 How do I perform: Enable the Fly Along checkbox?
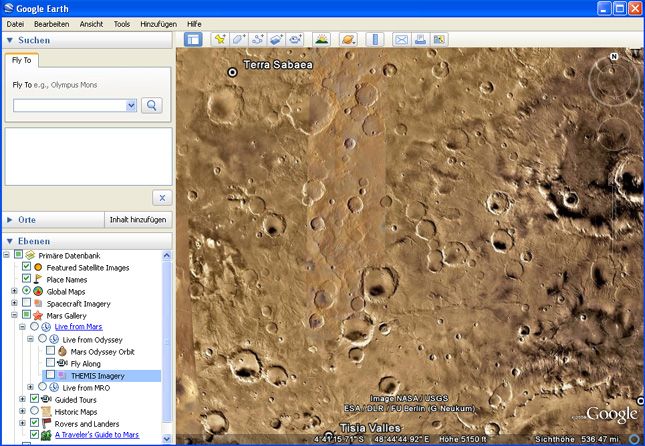coord(50,362)
